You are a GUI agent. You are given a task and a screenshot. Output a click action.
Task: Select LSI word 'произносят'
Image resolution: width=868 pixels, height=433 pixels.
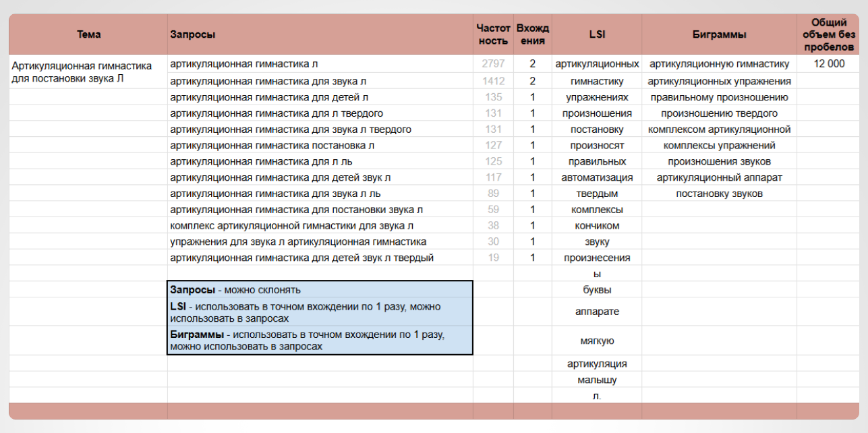pyautogui.click(x=597, y=146)
